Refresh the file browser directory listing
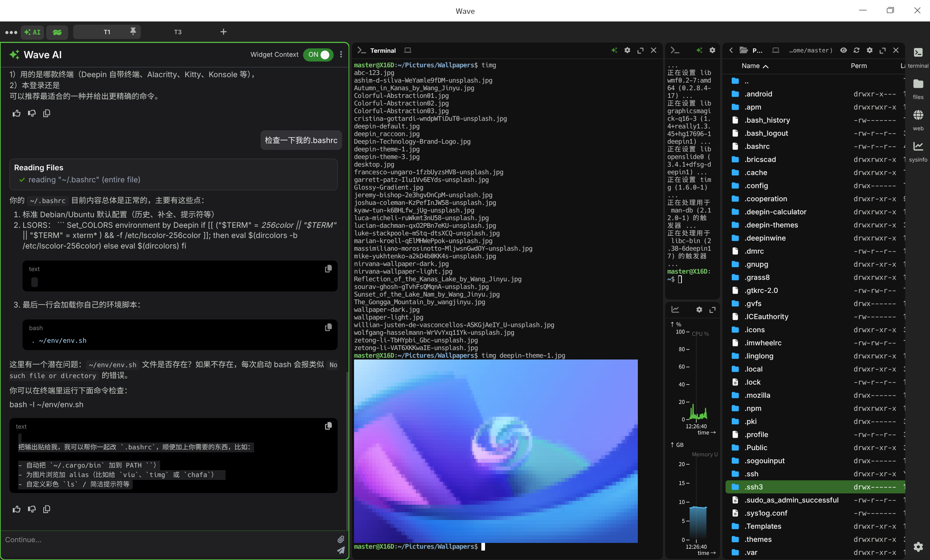The width and height of the screenshot is (930, 560). coord(857,50)
